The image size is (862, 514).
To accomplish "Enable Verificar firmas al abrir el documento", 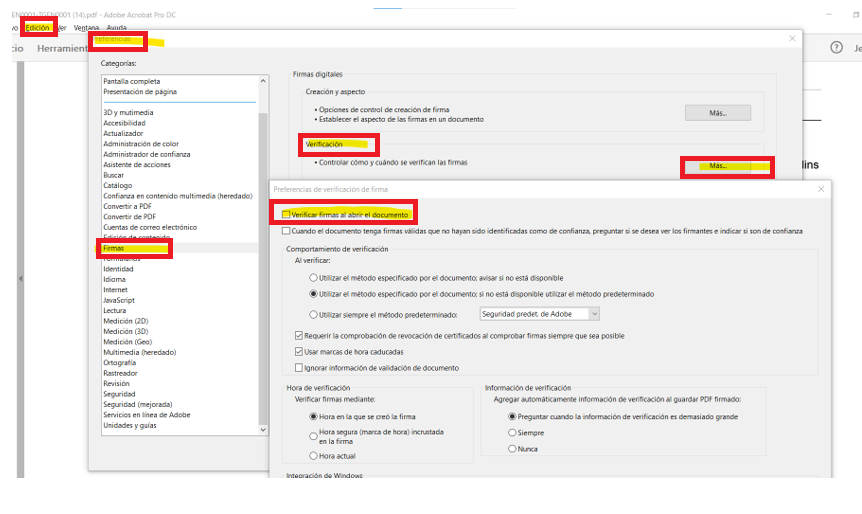I will click(286, 214).
